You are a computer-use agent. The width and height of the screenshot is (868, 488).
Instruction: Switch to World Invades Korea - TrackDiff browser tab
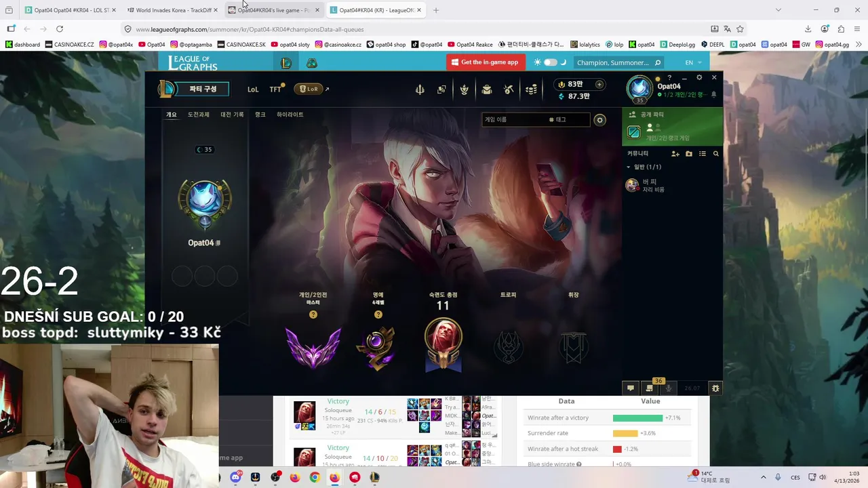[172, 10]
